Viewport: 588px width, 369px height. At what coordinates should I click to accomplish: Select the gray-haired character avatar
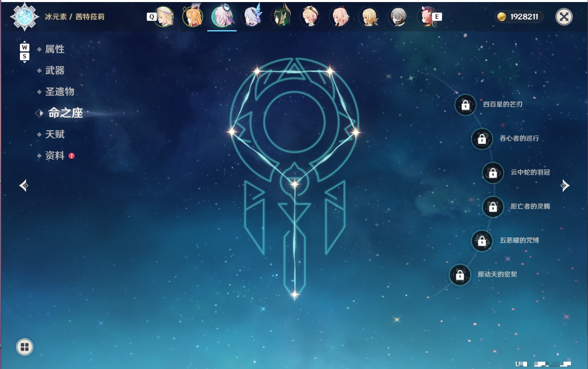tap(398, 17)
